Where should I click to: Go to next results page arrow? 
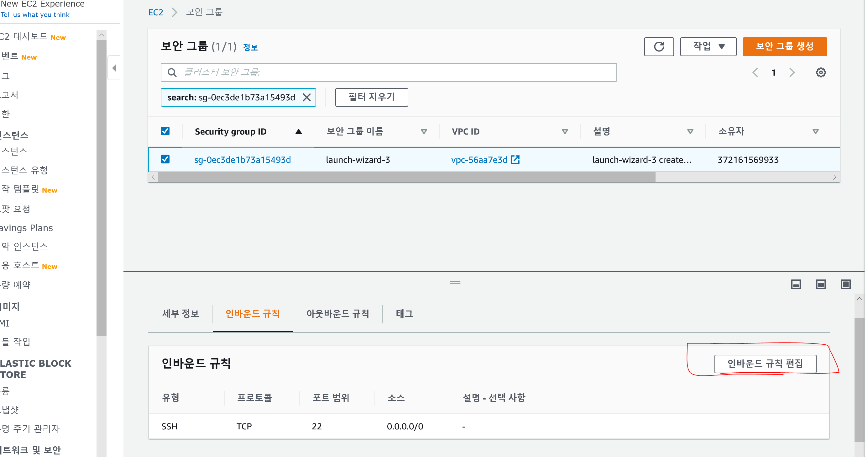point(792,72)
